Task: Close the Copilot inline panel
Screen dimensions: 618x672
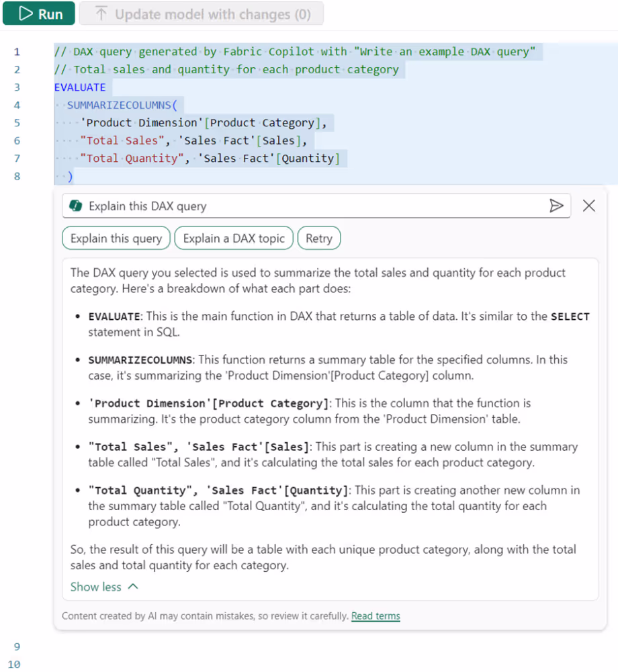Action: coord(589,206)
